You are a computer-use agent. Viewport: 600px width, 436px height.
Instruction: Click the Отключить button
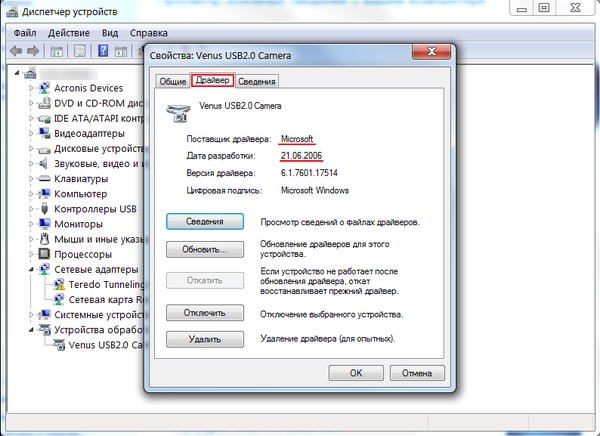tap(205, 313)
